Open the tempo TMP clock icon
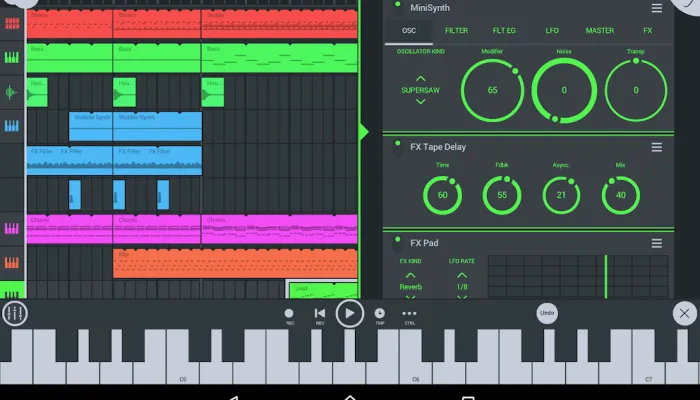Image resolution: width=700 pixels, height=400 pixels. point(379,316)
